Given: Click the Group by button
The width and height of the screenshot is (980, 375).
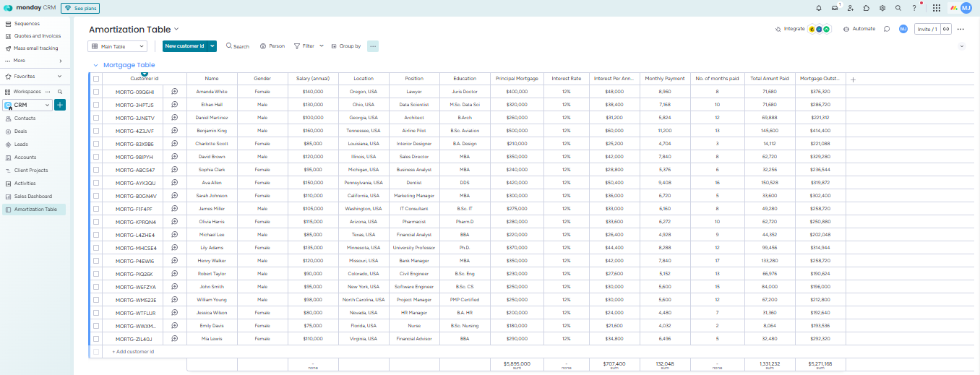Looking at the screenshot, I should click(346, 46).
